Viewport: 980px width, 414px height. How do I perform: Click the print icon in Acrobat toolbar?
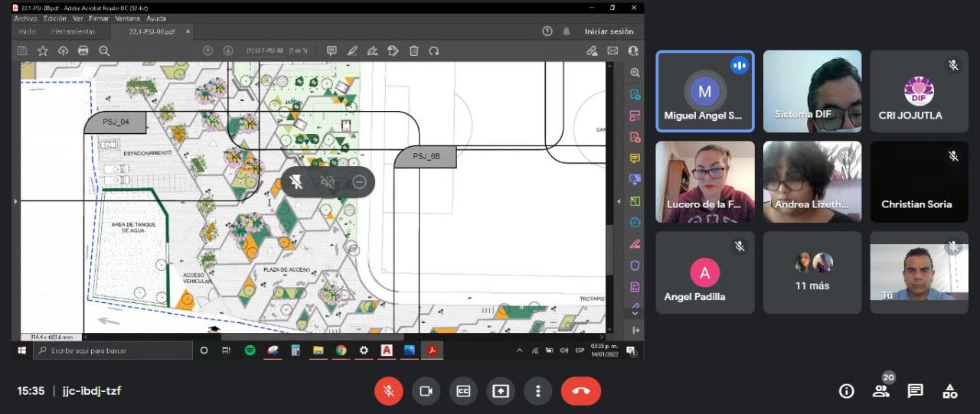tap(83, 51)
